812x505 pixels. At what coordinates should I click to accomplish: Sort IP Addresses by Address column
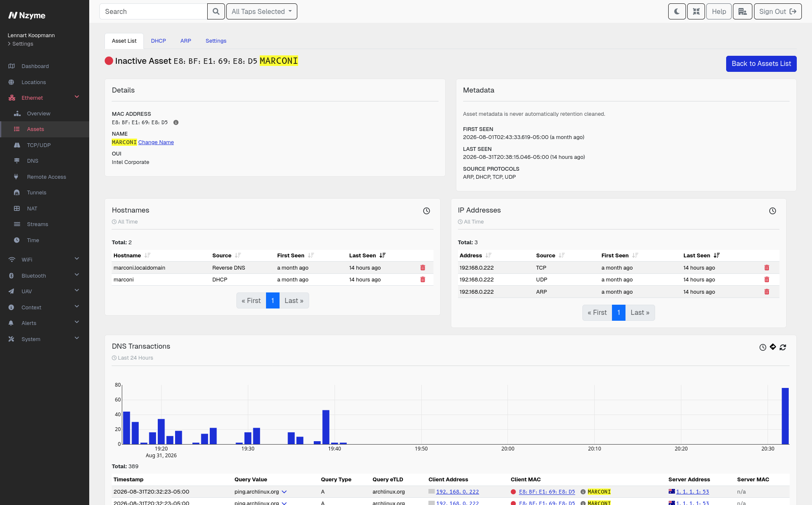tap(488, 255)
